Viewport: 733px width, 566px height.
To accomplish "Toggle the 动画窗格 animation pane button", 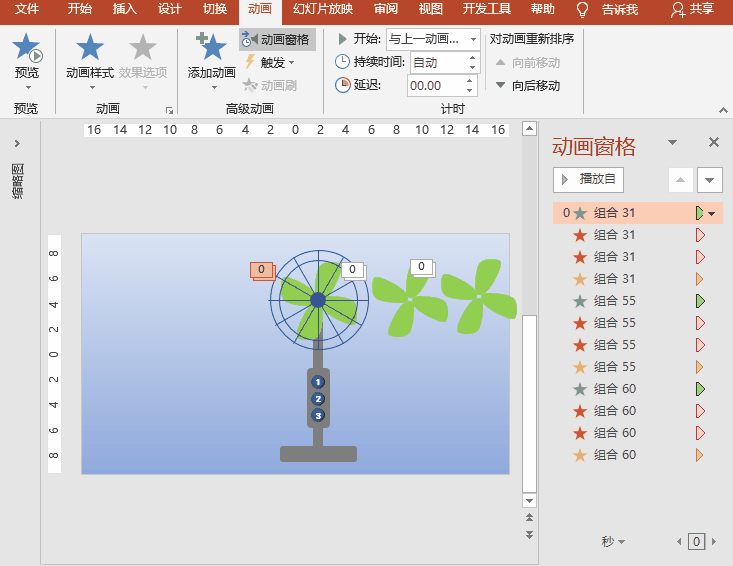I will [x=277, y=40].
